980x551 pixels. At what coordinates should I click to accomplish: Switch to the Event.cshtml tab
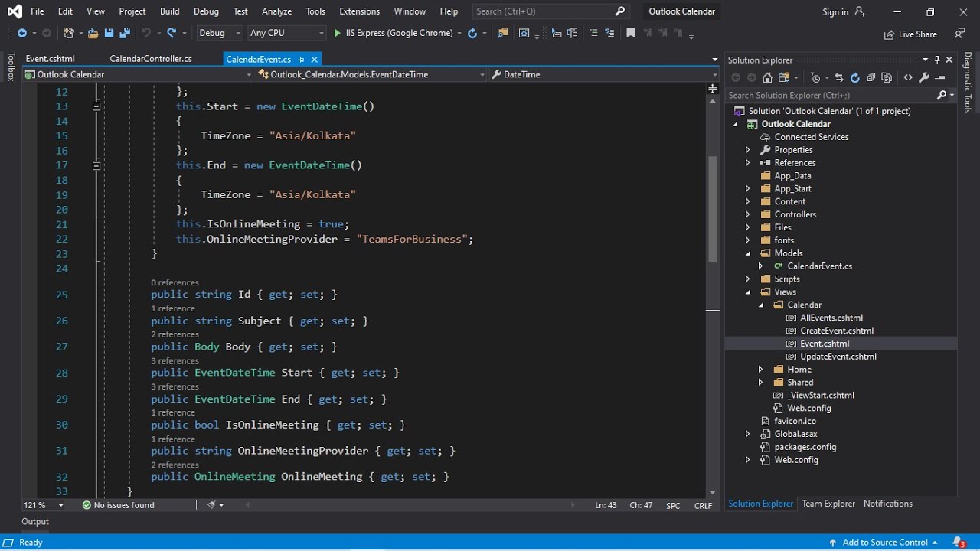pos(51,59)
